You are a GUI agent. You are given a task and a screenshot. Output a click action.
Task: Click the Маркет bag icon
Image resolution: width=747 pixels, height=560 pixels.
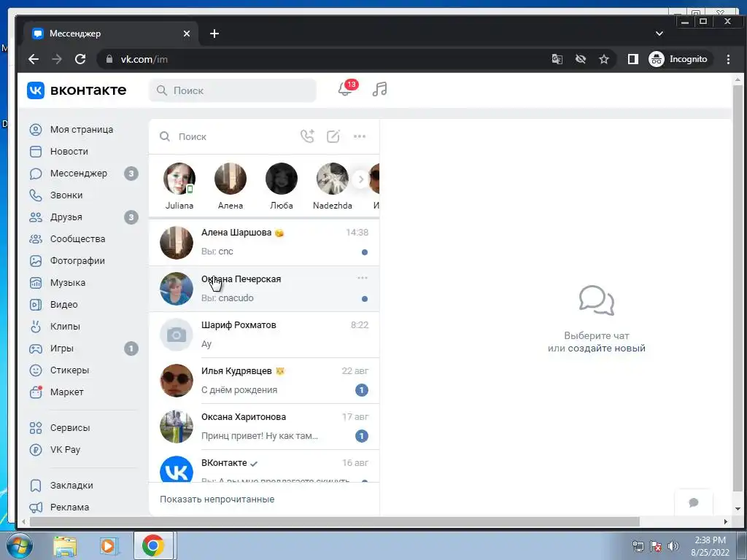[36, 392]
